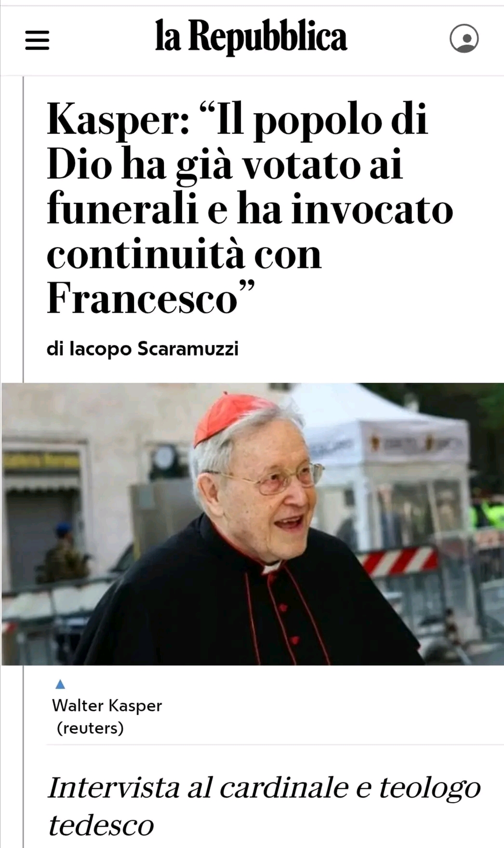Select the Walter Kasper caption text
Image resolution: width=504 pixels, height=848 pixels.
[106, 705]
